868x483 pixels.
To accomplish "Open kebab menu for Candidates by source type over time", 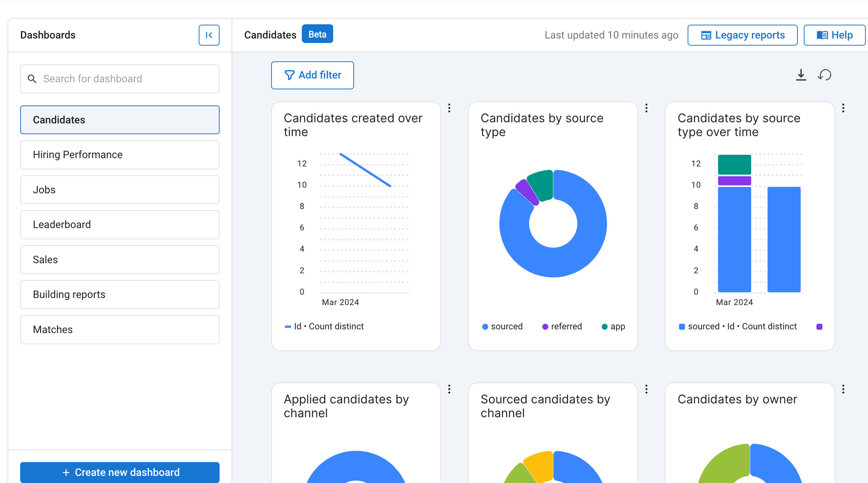I will [x=843, y=108].
